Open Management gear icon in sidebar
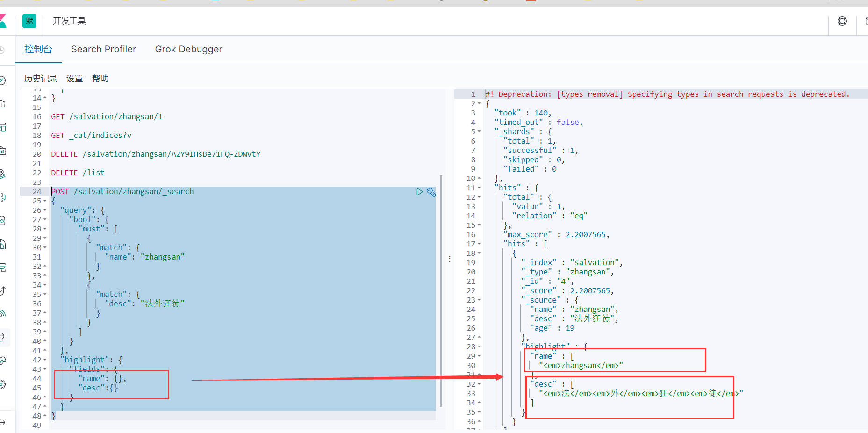 [x=2, y=384]
